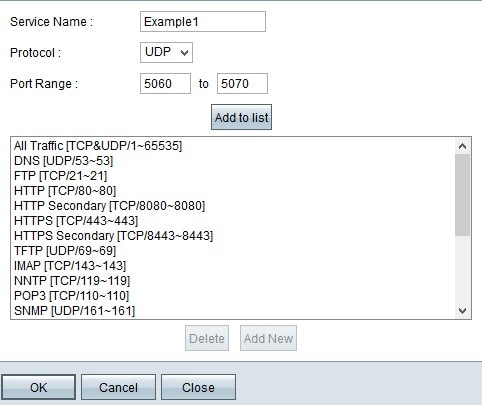The height and width of the screenshot is (405, 482).
Task: Click the service list scroll down arrow
Action: [x=462, y=311]
